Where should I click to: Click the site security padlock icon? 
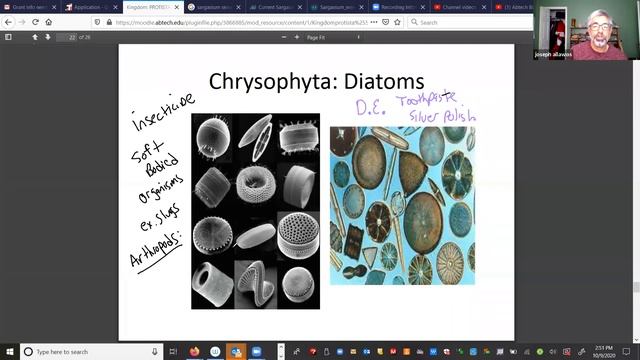pyautogui.click(x=109, y=22)
